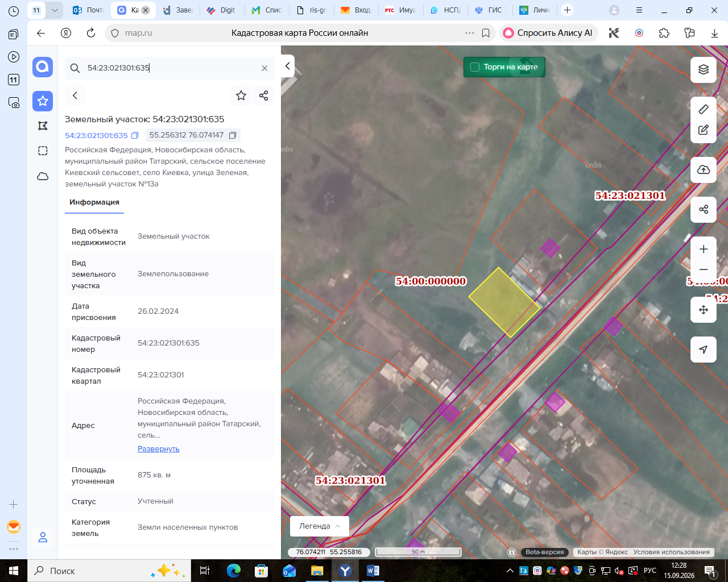Add parcel to favorites with the star icon
Image resolution: width=728 pixels, height=582 pixels.
click(x=241, y=95)
